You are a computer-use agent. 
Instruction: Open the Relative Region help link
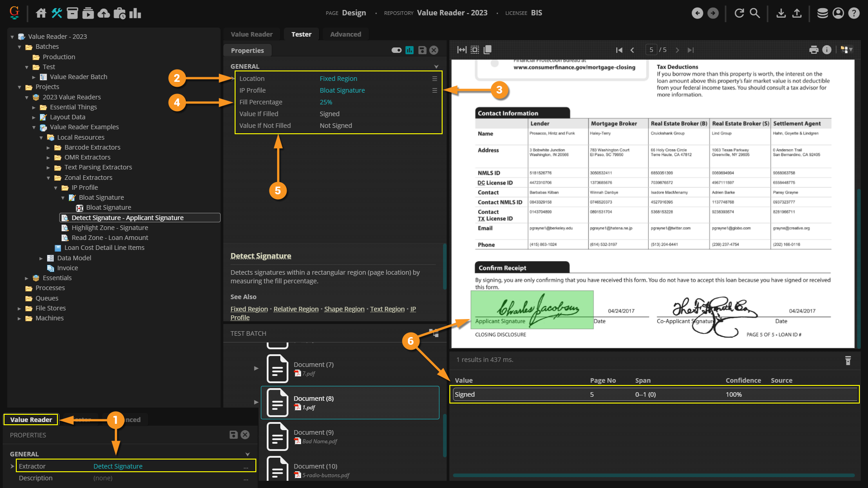[296, 309]
